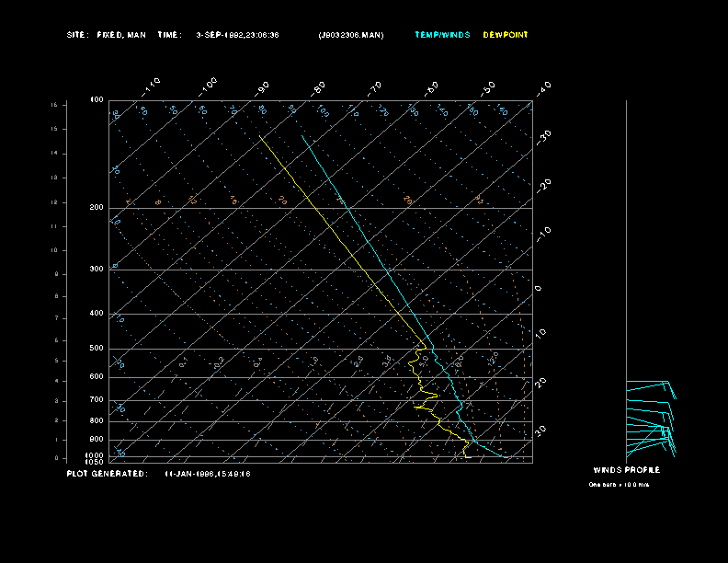Click the 700 pressure level label

(97, 399)
